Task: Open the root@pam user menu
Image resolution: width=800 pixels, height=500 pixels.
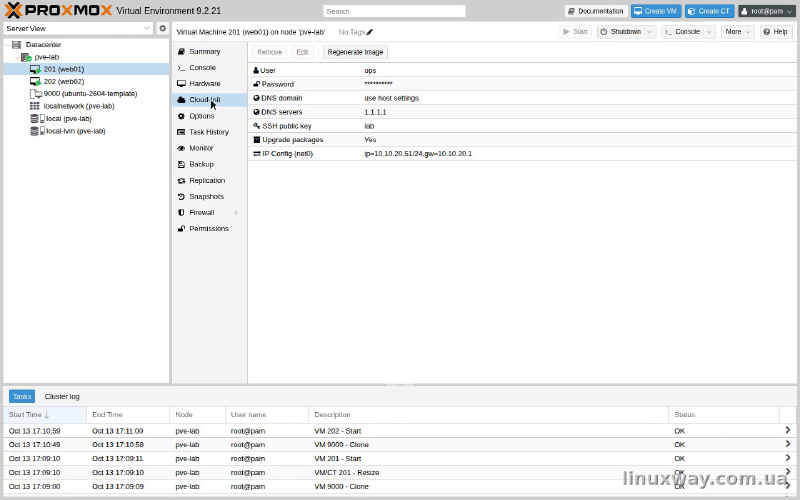Action: point(767,11)
